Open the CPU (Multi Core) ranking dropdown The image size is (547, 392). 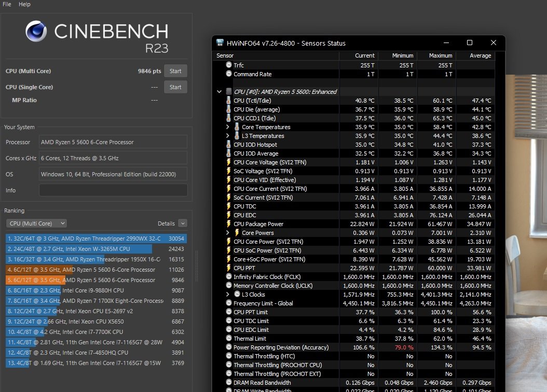pyautogui.click(x=37, y=223)
